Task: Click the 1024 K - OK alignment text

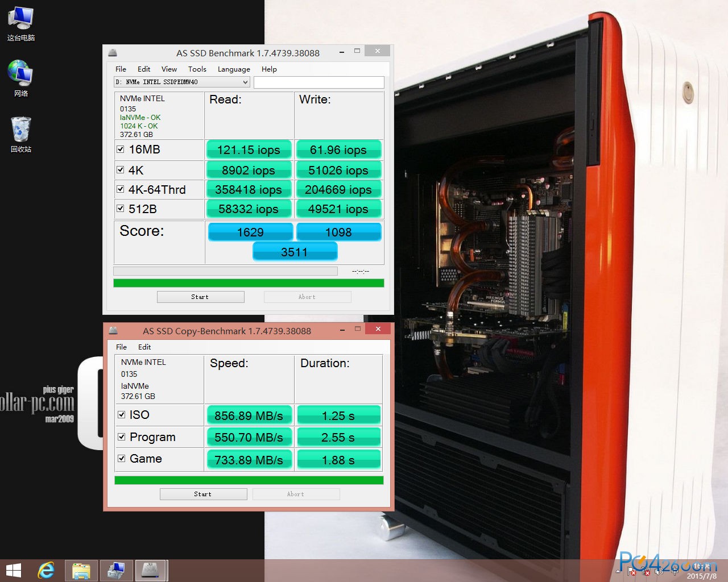Action: coord(139,126)
